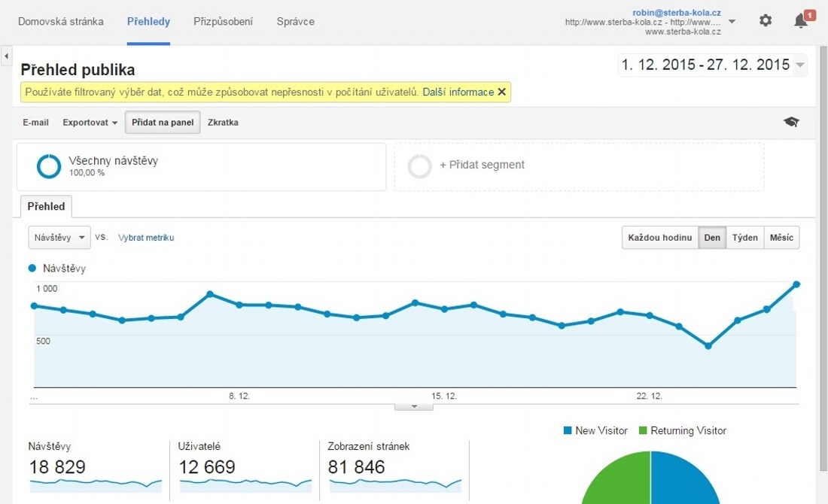Click the lowest dip data point on the chart
828x504 pixels.
[708, 346]
